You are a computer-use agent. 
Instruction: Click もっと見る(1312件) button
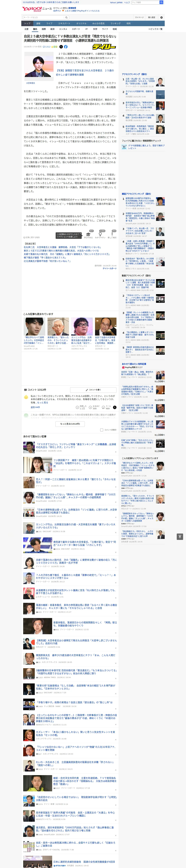(x=70, y=424)
